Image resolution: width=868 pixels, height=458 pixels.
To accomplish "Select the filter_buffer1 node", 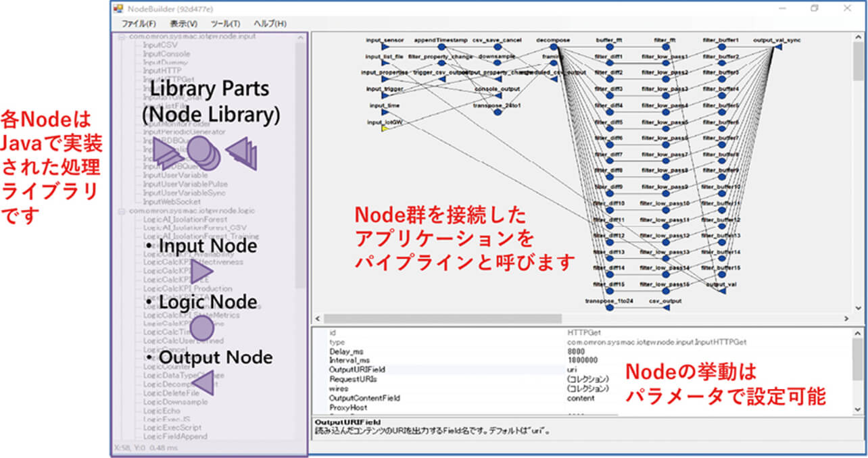I will [721, 47].
